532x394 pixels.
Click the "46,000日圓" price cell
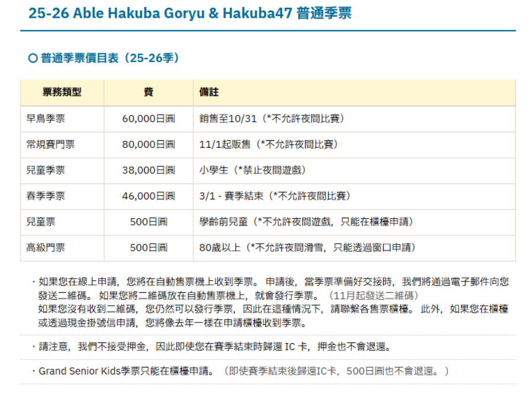coord(148,196)
